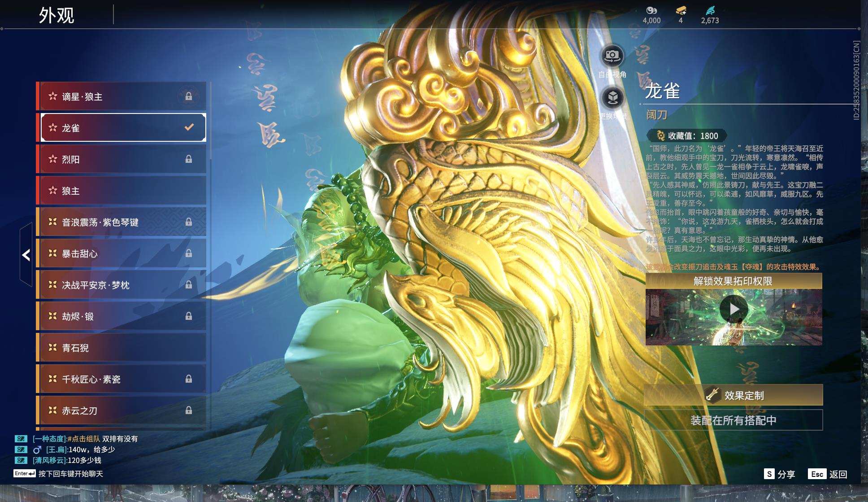Click the 返回 back button
This screenshot has height=502, width=868.
pos(838,474)
